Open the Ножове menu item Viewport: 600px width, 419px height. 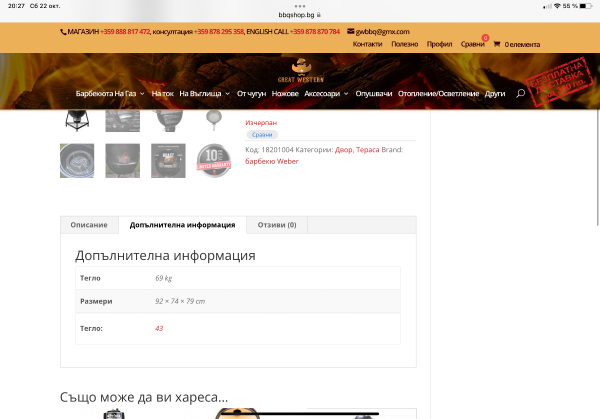[285, 93]
